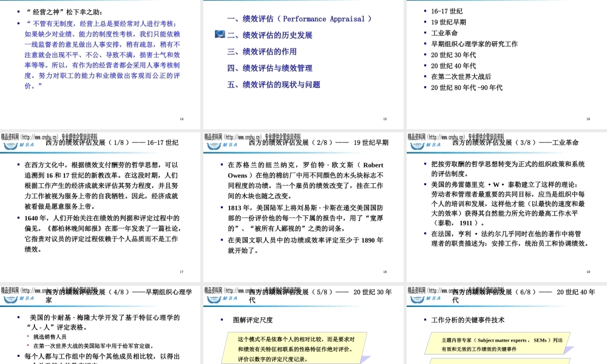
Task: Click outline item 二、绩效评估的历史发展
Action: click(x=270, y=35)
